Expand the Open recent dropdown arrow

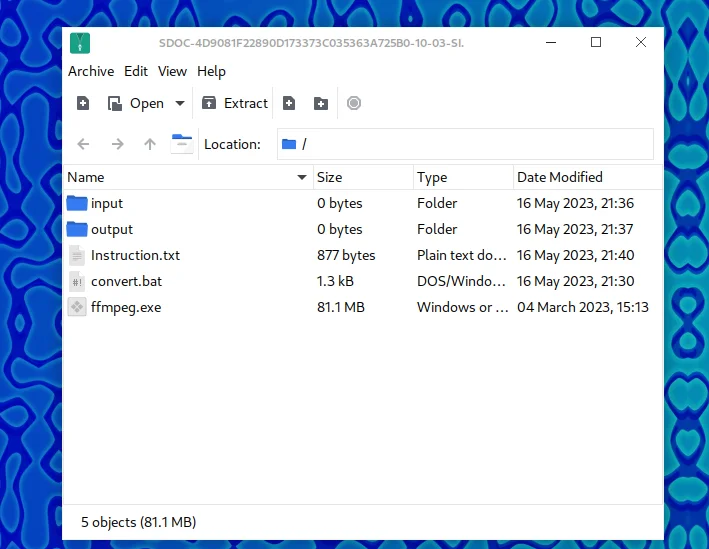click(180, 103)
